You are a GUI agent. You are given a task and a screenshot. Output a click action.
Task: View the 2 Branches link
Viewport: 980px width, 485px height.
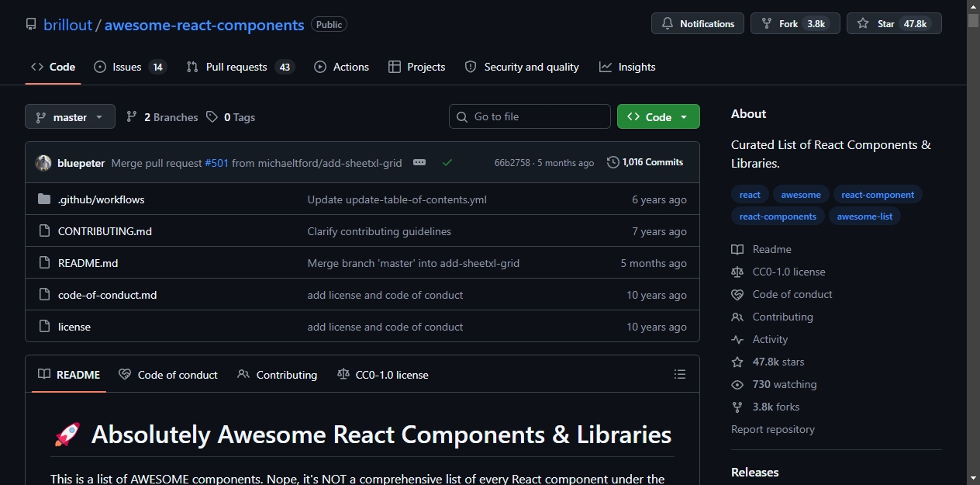point(162,117)
